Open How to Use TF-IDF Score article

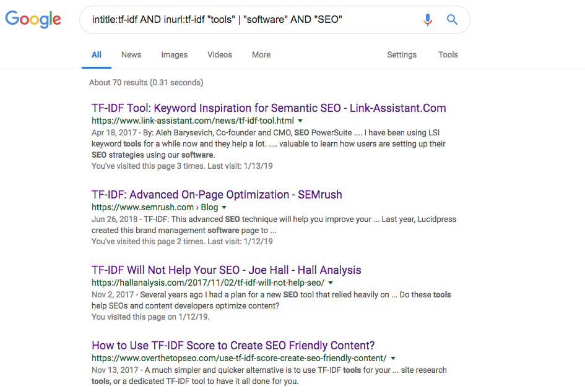click(233, 346)
